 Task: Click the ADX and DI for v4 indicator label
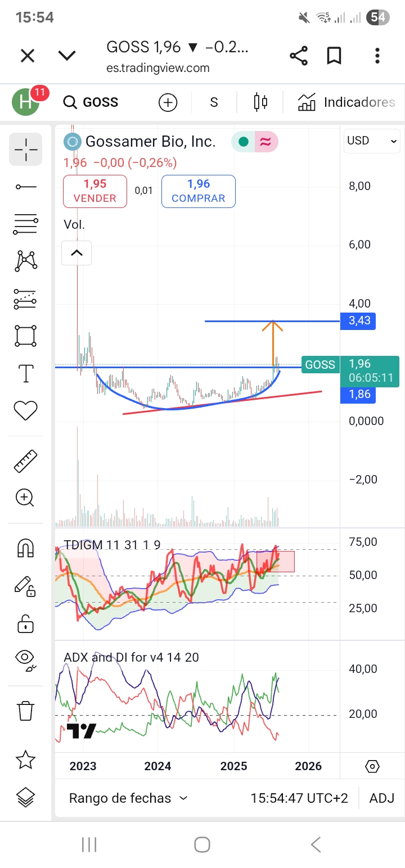click(x=131, y=657)
